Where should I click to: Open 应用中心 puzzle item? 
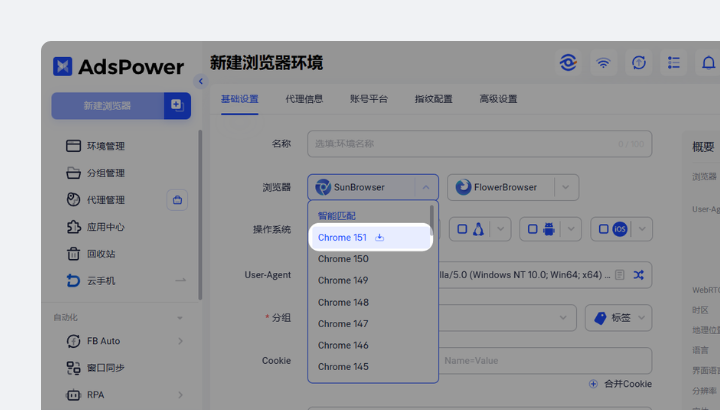[96, 227]
